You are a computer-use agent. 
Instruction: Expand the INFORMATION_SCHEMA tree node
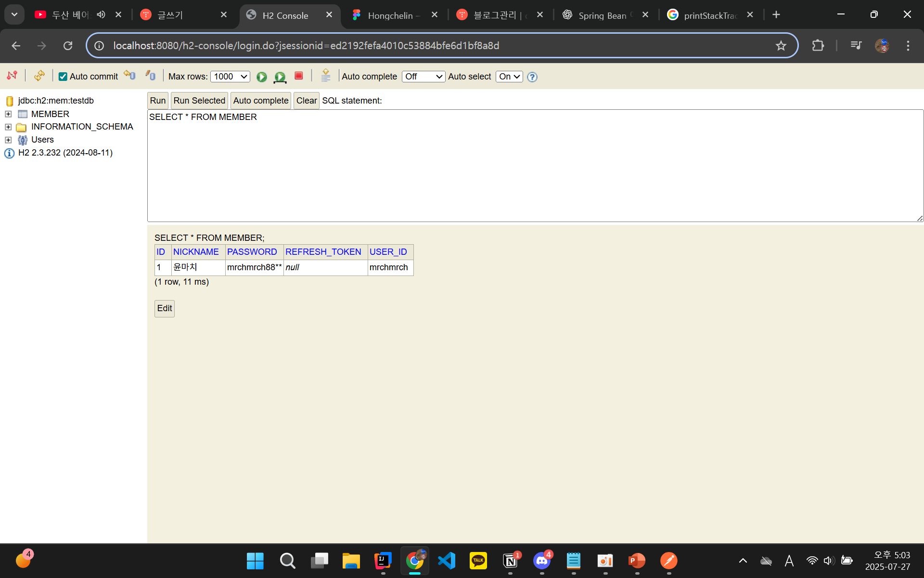click(8, 127)
